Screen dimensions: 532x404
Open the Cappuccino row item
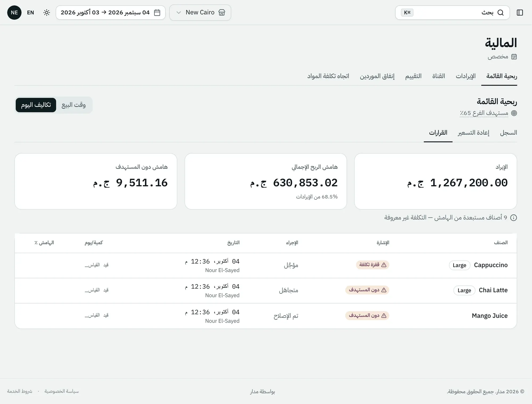point(491,265)
